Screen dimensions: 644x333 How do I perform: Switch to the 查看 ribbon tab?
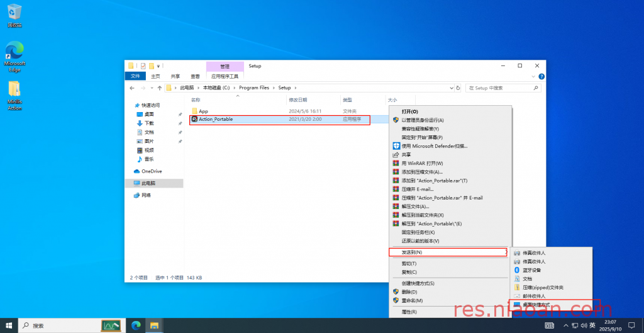click(x=195, y=76)
